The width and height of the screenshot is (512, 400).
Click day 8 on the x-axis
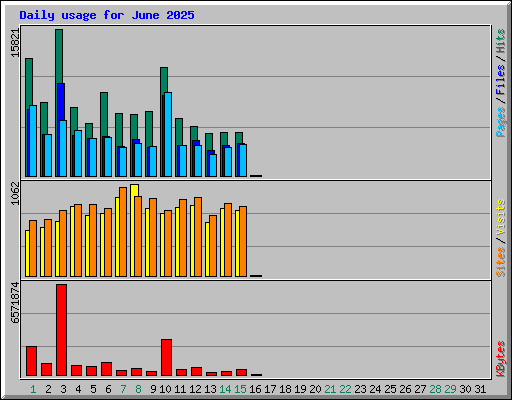138,389
